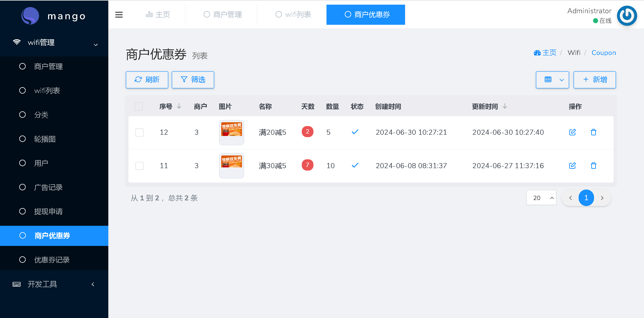
Task: Click the 新增 button to add coupon
Action: point(594,80)
